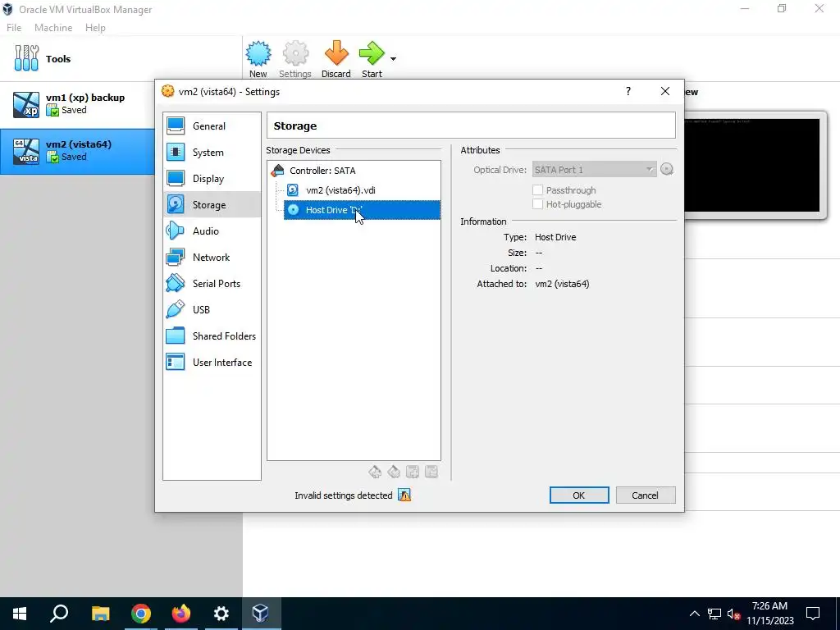Open the USB settings category
Viewport: 840px width, 630px height.
(x=212, y=309)
